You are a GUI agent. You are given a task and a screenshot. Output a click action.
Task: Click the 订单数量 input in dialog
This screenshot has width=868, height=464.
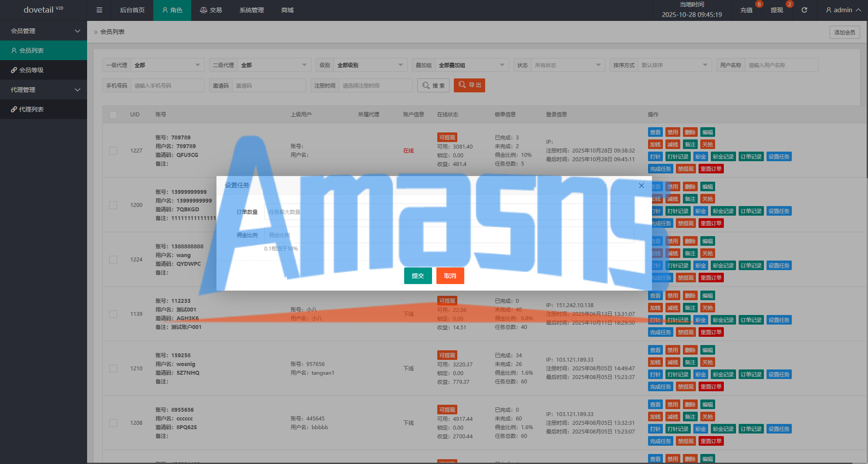(x=449, y=212)
